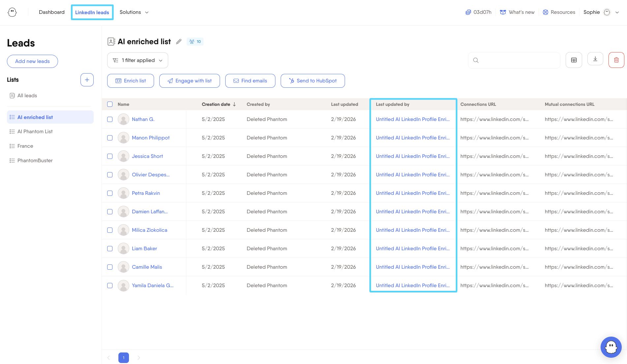This screenshot has height=364, width=627.
Task: Click the Enrich list button
Action: (x=131, y=81)
